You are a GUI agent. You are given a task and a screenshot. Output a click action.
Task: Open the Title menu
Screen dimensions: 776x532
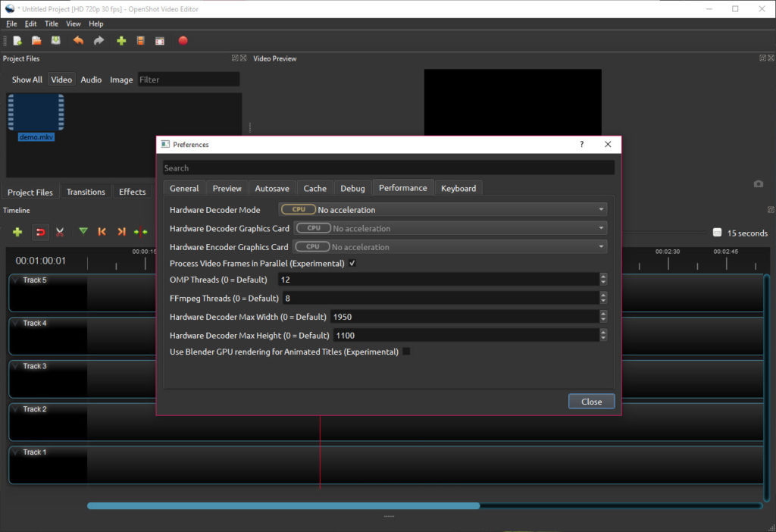click(52, 23)
